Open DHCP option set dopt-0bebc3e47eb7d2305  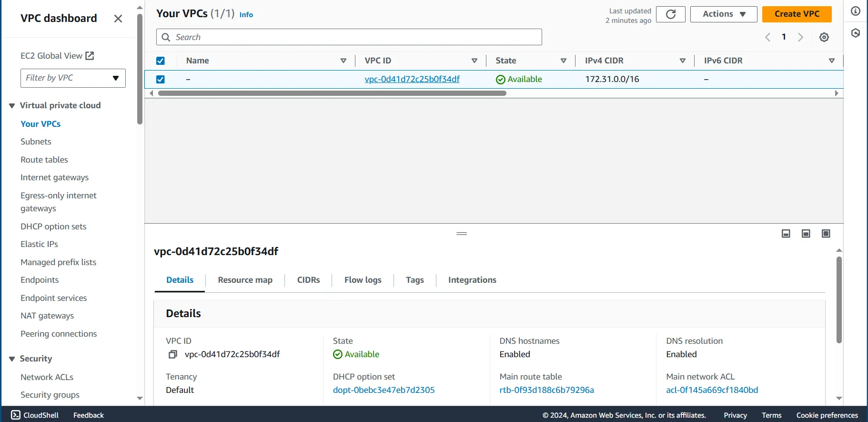(x=384, y=390)
